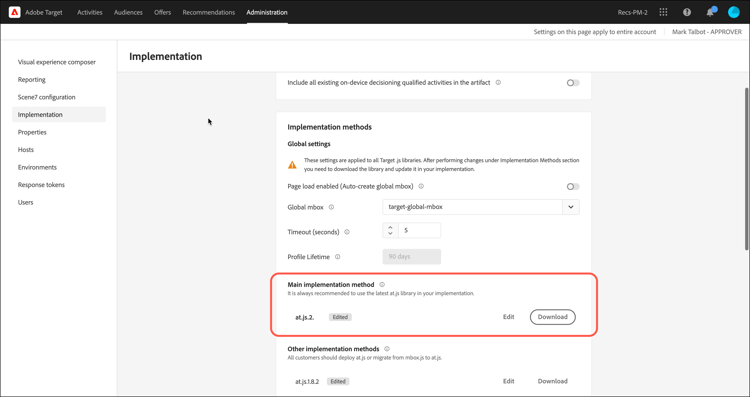Toggle Include all existing on-device decisioning activities
750x397 pixels.
click(573, 83)
